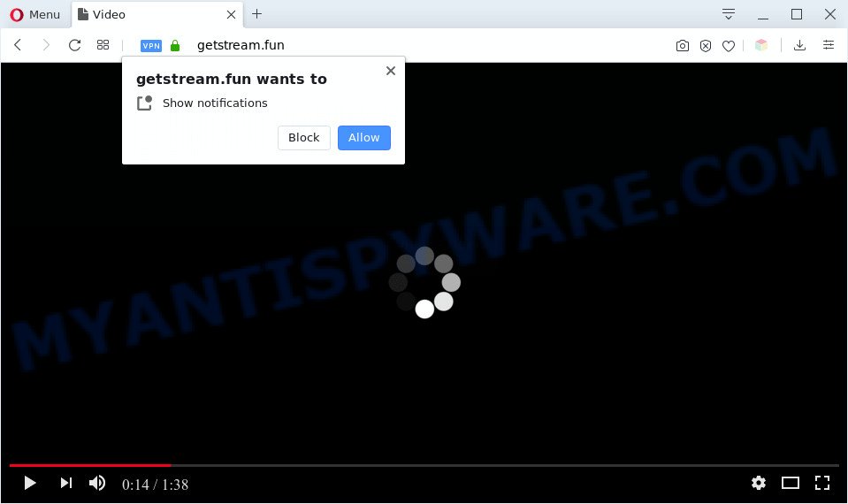
Task: Click the loading spinner in the video
Action: [x=424, y=282]
